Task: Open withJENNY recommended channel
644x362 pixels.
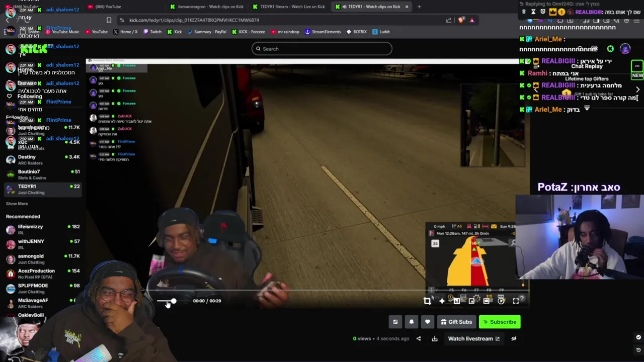Action: (x=43, y=244)
